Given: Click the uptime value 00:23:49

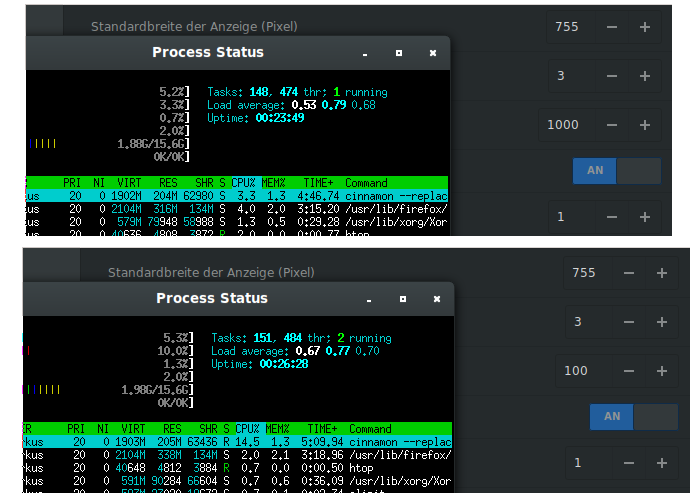Looking at the screenshot, I should [x=280, y=118].
